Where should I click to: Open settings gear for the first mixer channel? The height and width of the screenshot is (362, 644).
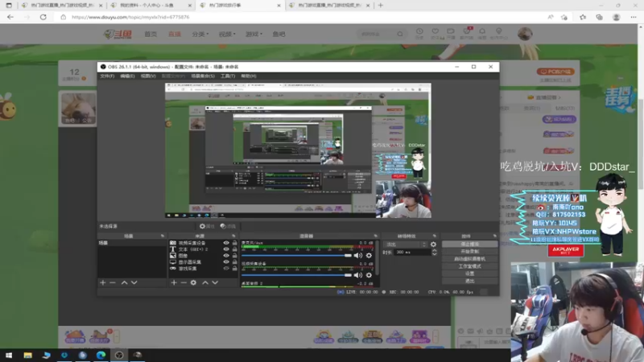[369, 255]
